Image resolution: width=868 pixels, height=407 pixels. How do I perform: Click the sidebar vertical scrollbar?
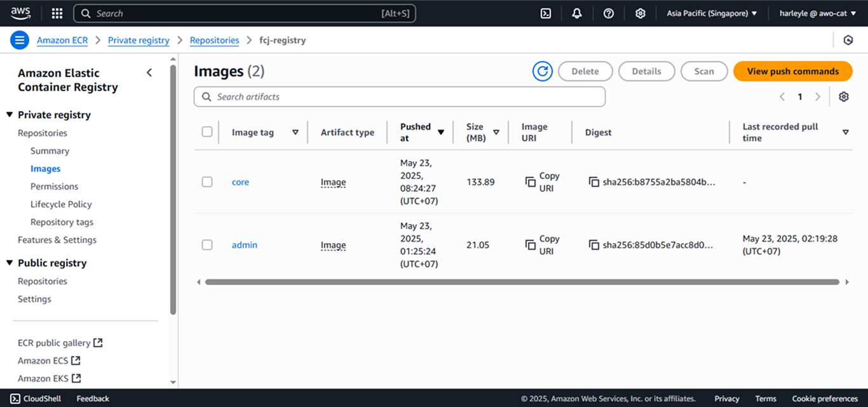click(173, 190)
